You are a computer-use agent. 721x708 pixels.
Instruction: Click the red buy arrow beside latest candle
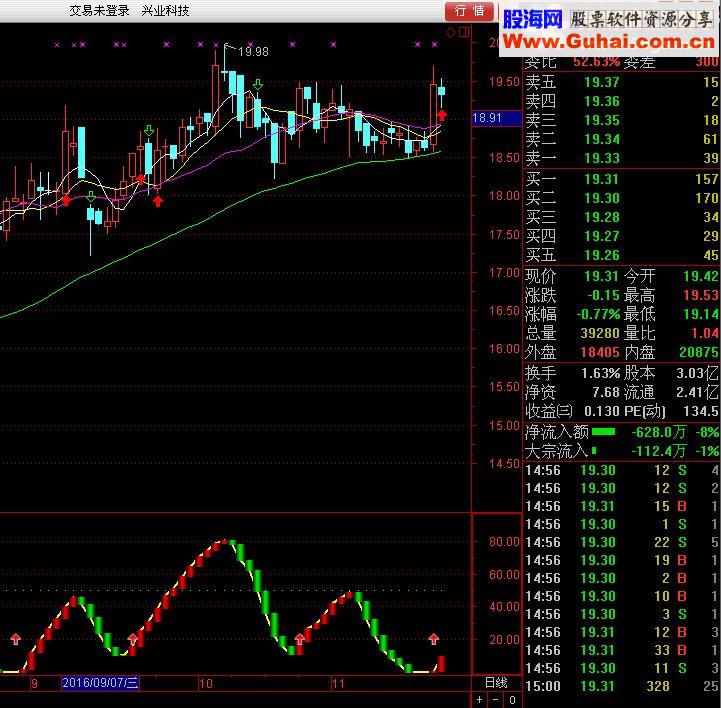click(442, 115)
